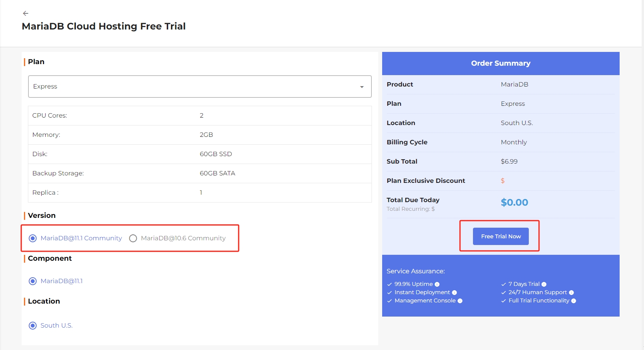Click the South U.S. value in order summary
The height and width of the screenshot is (350, 644).
(517, 123)
